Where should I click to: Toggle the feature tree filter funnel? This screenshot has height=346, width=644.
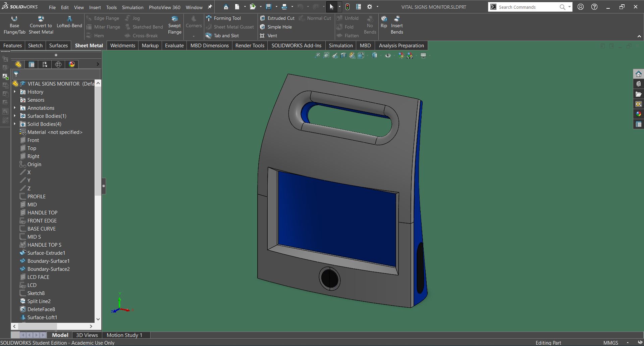[16, 74]
